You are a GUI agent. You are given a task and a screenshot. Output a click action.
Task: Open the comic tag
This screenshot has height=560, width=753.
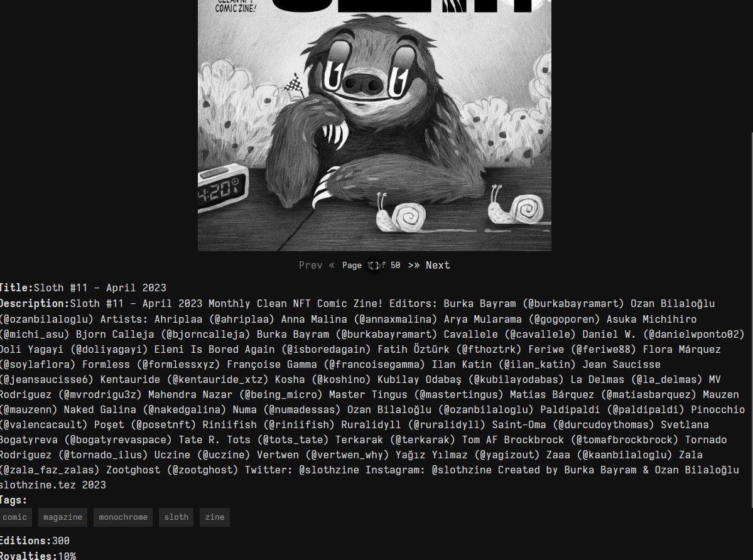[14, 517]
